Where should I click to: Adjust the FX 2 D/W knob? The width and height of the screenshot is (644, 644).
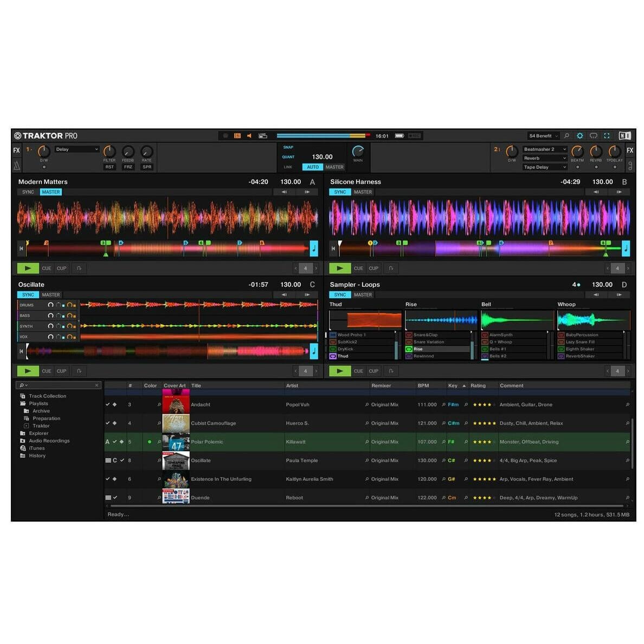point(512,152)
